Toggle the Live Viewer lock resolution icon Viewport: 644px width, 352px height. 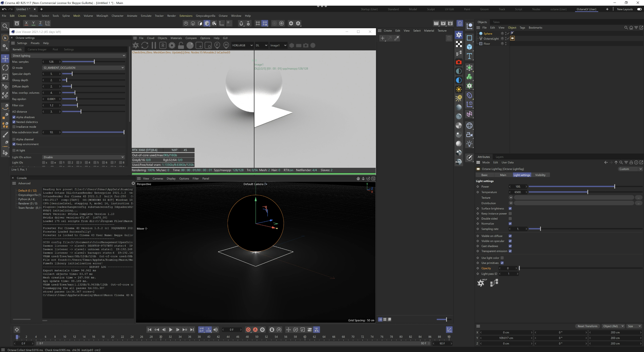(181, 45)
